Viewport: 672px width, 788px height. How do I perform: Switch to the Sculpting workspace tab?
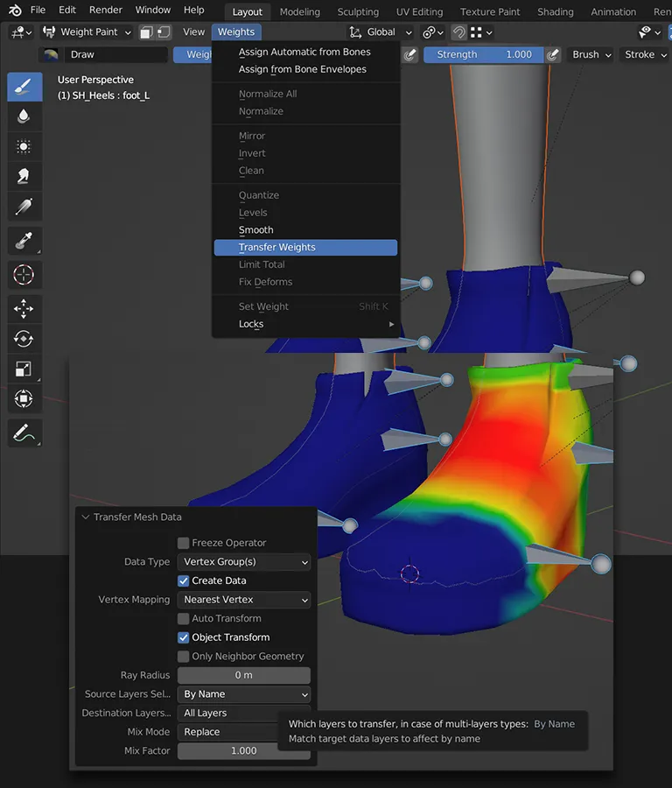coord(358,11)
